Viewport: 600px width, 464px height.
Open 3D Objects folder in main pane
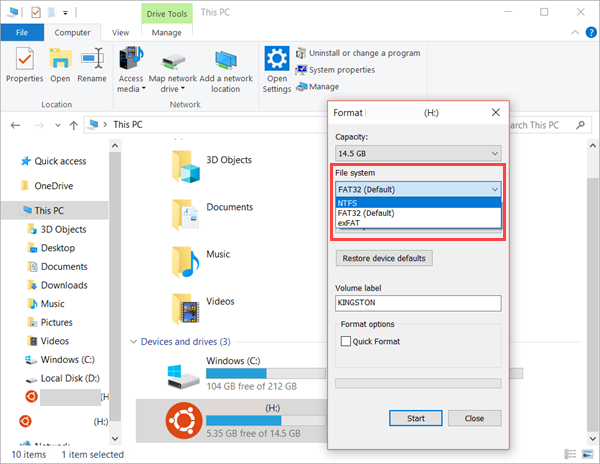pyautogui.click(x=212, y=166)
